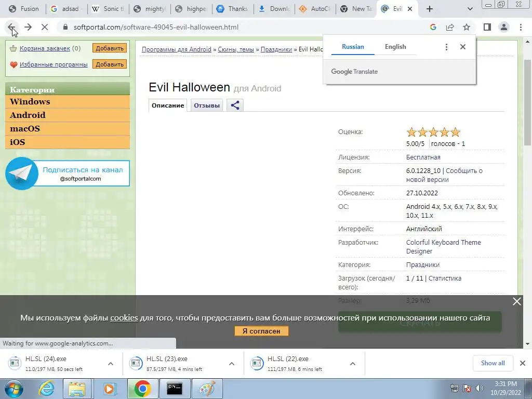Open Праздники breadcrumb link
532x399 pixels.
coord(276,49)
